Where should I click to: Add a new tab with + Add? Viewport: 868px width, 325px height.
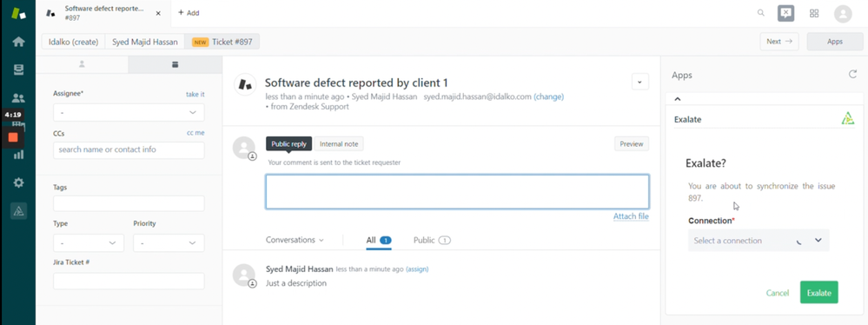tap(189, 13)
